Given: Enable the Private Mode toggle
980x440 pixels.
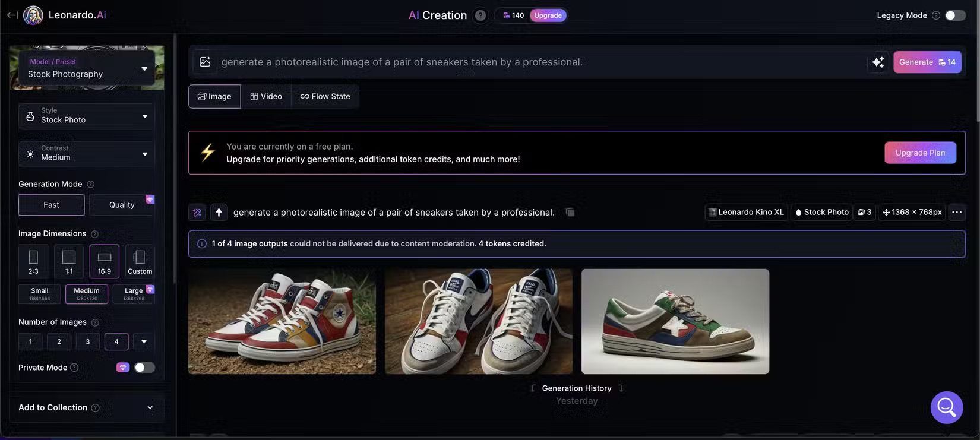Looking at the screenshot, I should (144, 368).
